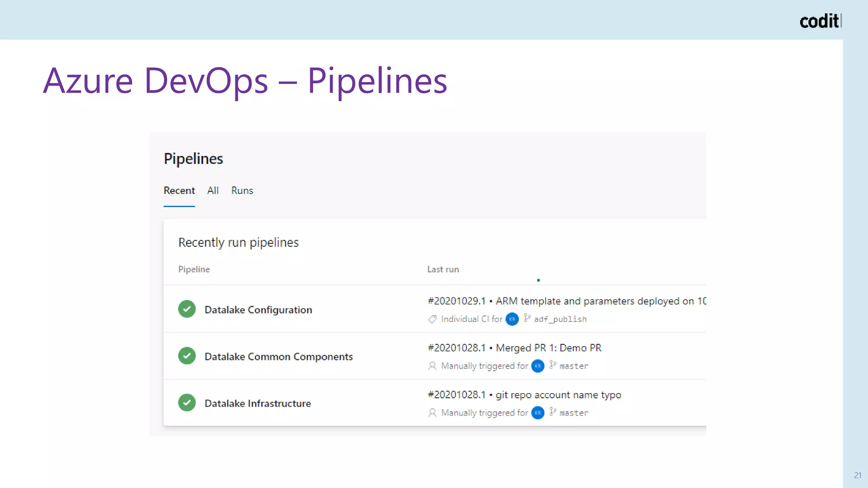Viewport: 868px width, 488px height.
Task: Click branch icon in Datalake Common Components row
Action: [x=553, y=365]
